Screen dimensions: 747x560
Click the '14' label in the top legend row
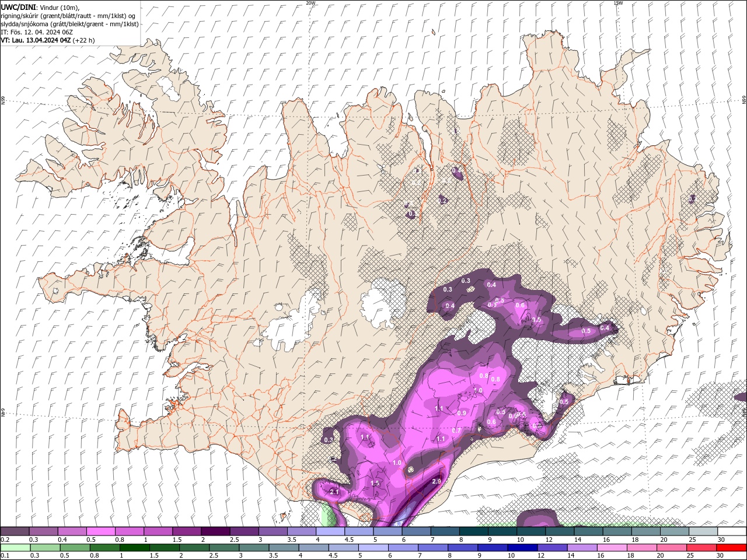click(578, 540)
